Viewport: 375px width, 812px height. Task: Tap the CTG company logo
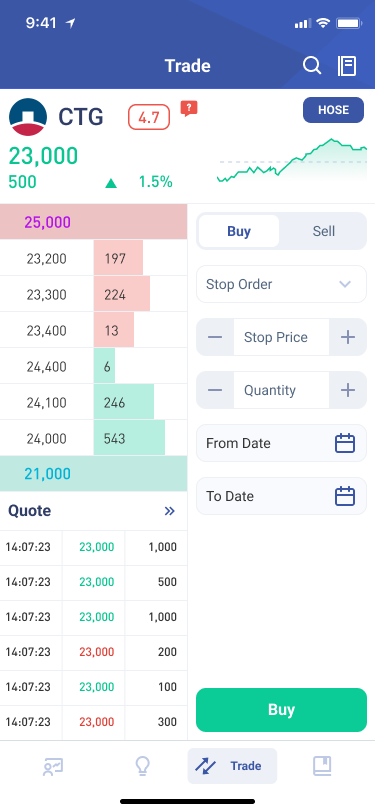pyautogui.click(x=28, y=117)
